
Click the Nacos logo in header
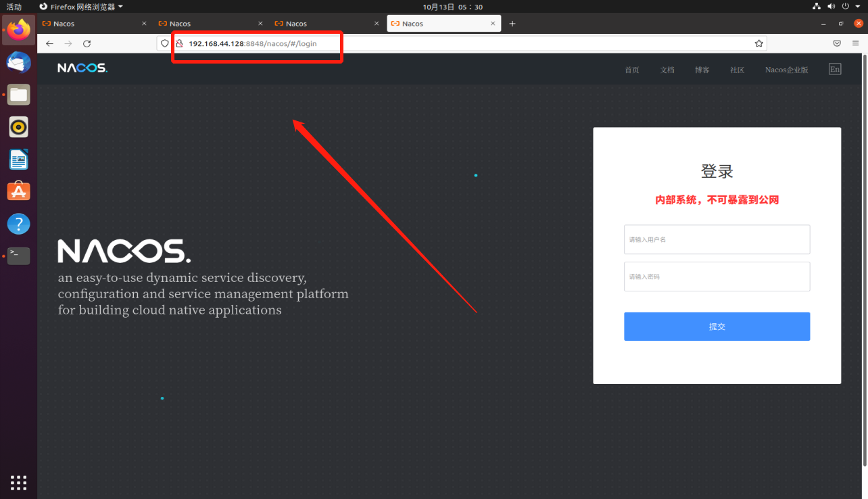point(82,68)
